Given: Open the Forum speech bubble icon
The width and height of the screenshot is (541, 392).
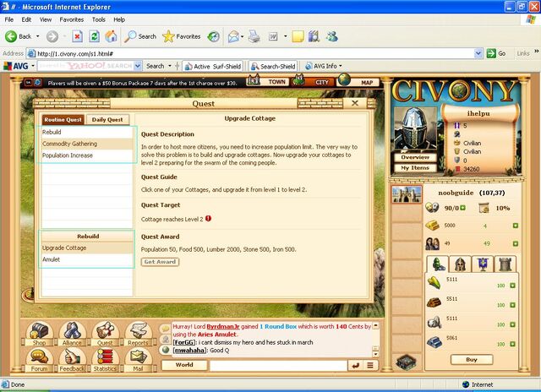Looking at the screenshot, I should (39, 359).
